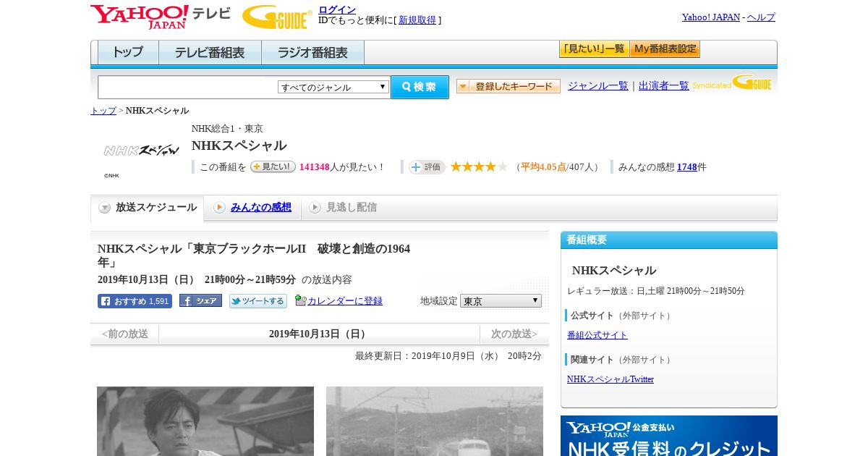868x456 pixels.
Task: Open the ラジオ番組表 tab
Action: coord(312,52)
